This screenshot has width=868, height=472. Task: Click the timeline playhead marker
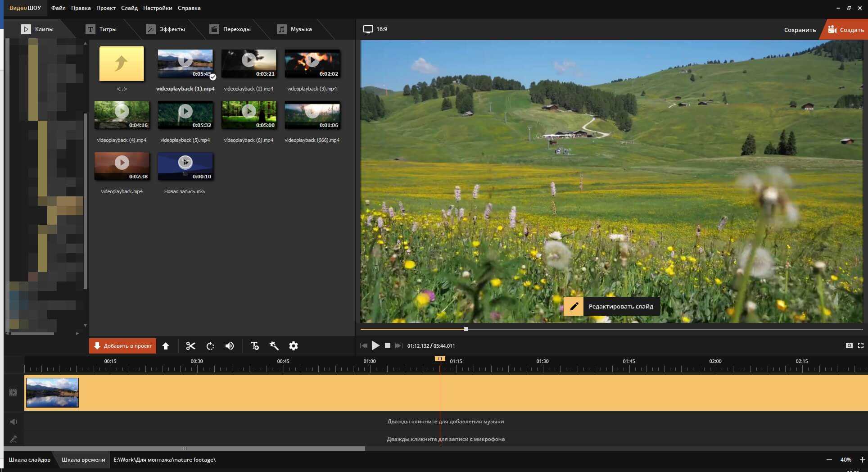440,359
